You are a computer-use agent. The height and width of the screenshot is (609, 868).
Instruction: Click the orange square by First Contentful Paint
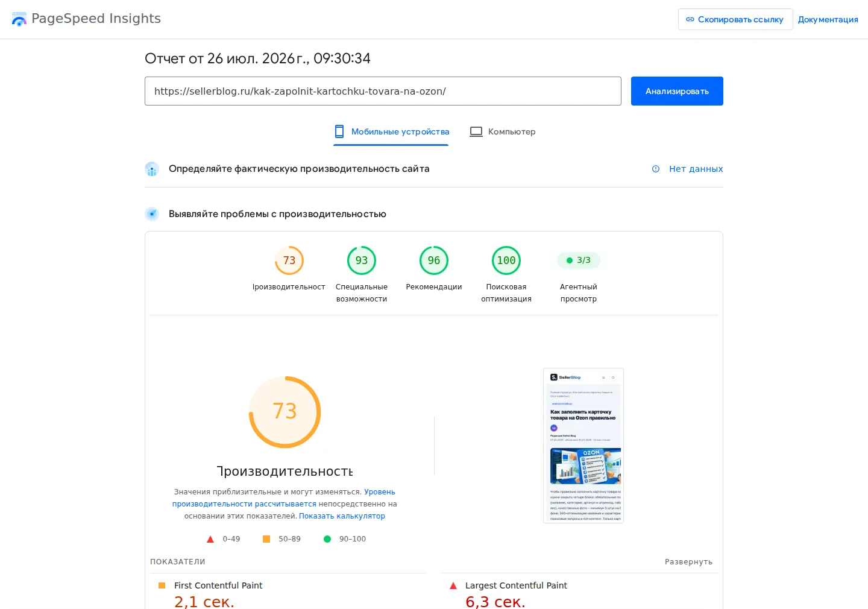pyautogui.click(x=162, y=585)
